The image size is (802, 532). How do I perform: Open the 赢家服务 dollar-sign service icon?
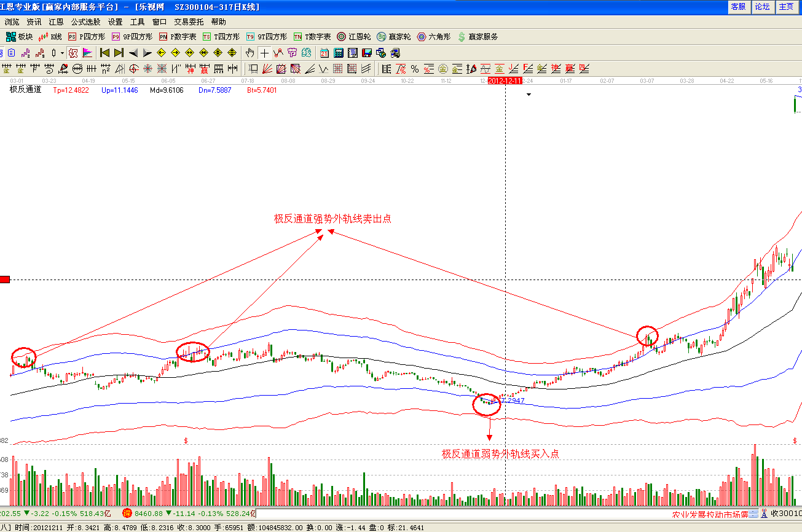tap(478, 37)
